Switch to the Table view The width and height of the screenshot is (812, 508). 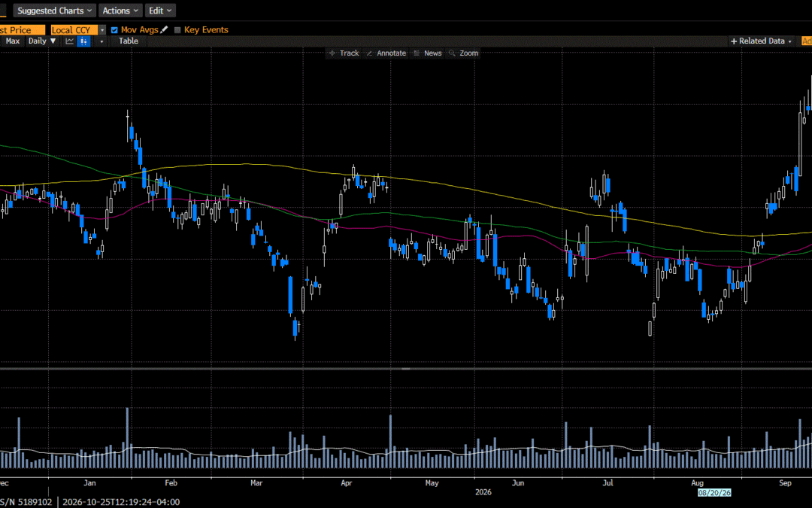[x=129, y=41]
